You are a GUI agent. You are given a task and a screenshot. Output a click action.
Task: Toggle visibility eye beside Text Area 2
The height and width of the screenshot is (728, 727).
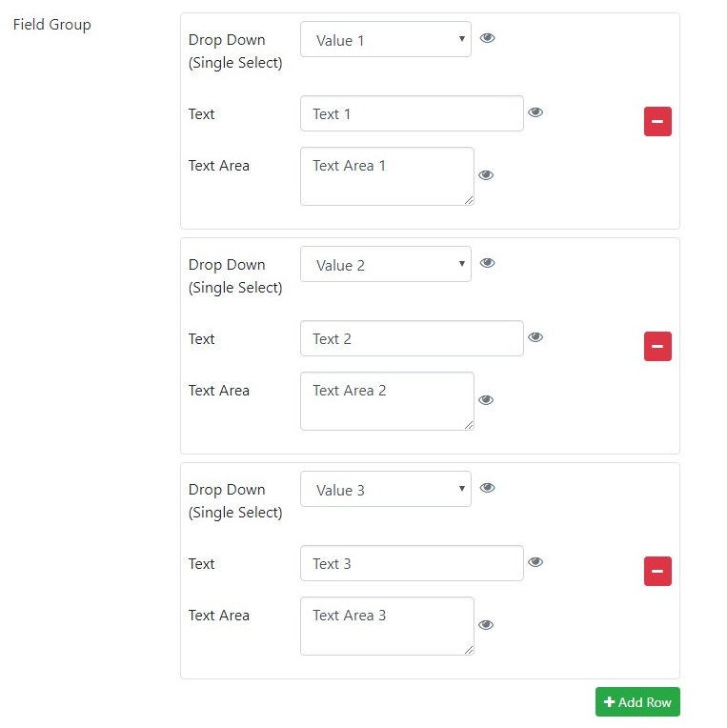486,400
